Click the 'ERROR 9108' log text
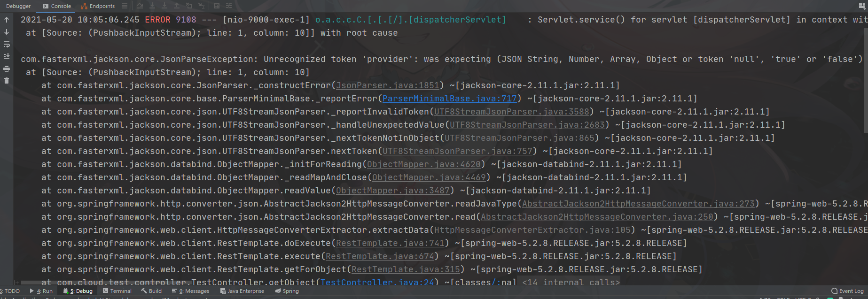868x299 pixels. 171,20
